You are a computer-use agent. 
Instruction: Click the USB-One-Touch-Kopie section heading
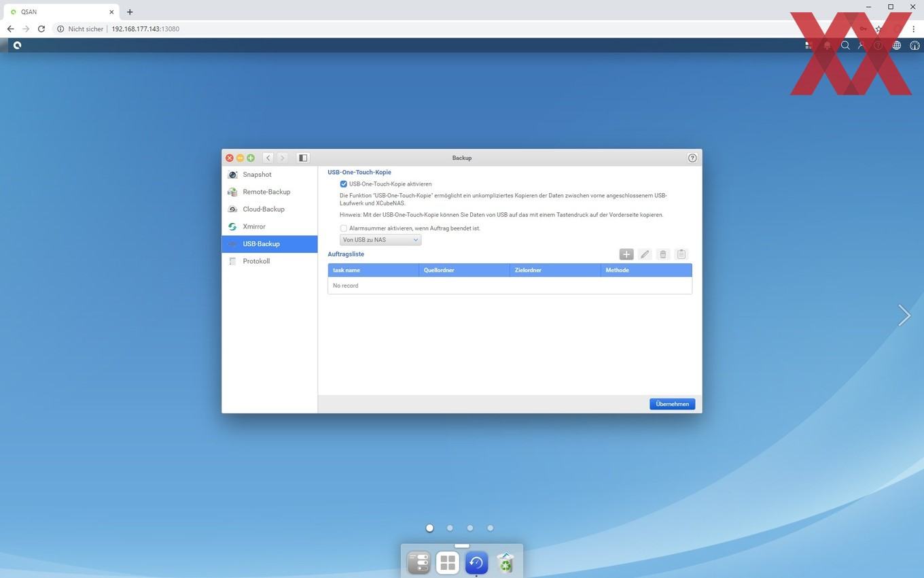coord(359,173)
